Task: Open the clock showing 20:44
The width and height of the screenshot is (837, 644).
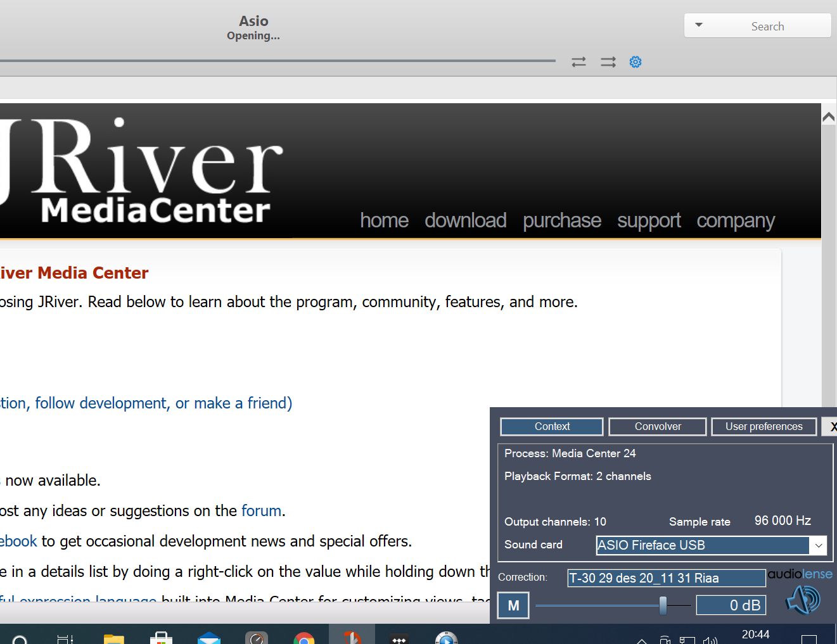Action: 756,635
